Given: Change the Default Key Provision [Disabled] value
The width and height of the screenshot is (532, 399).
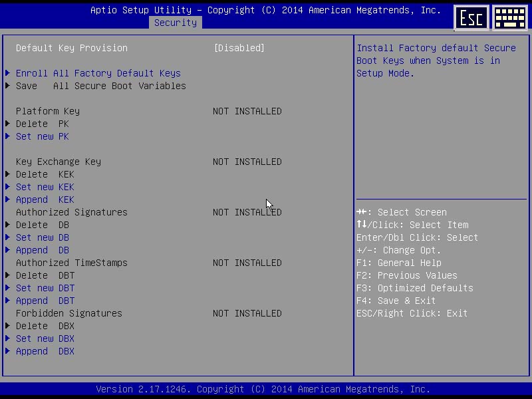Looking at the screenshot, I should [x=239, y=48].
